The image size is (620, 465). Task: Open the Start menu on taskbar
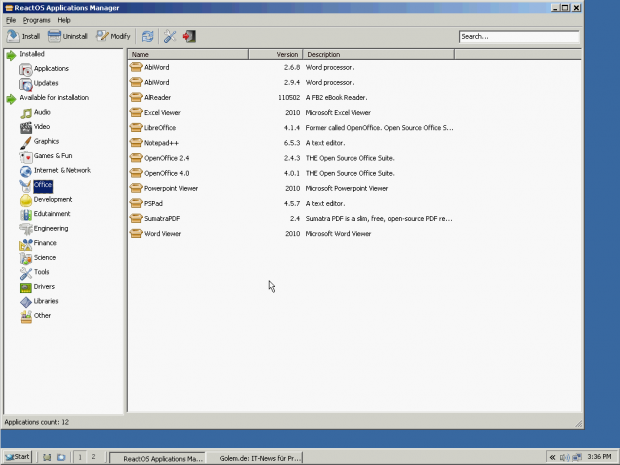point(17,456)
